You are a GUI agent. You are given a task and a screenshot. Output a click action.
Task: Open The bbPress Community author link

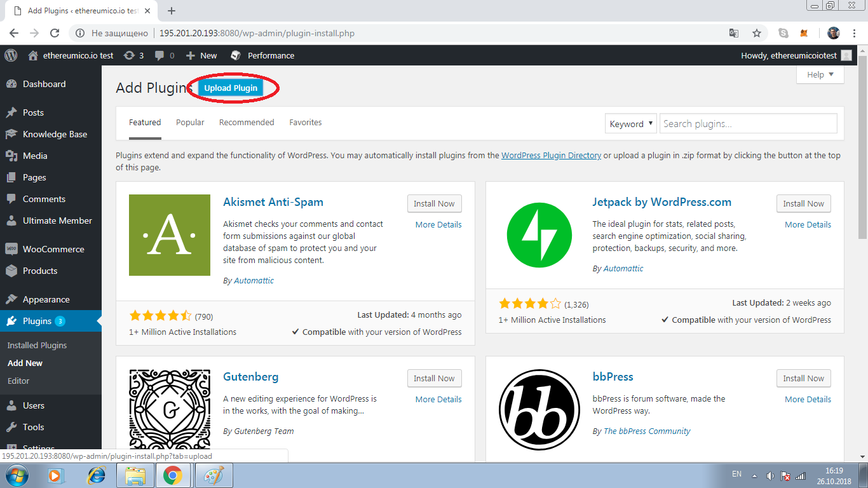pos(647,431)
